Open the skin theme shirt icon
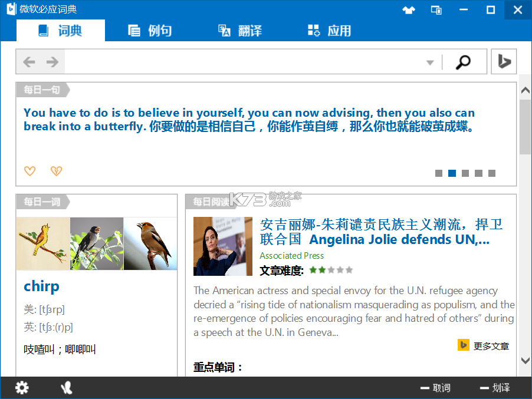 pyautogui.click(x=409, y=10)
